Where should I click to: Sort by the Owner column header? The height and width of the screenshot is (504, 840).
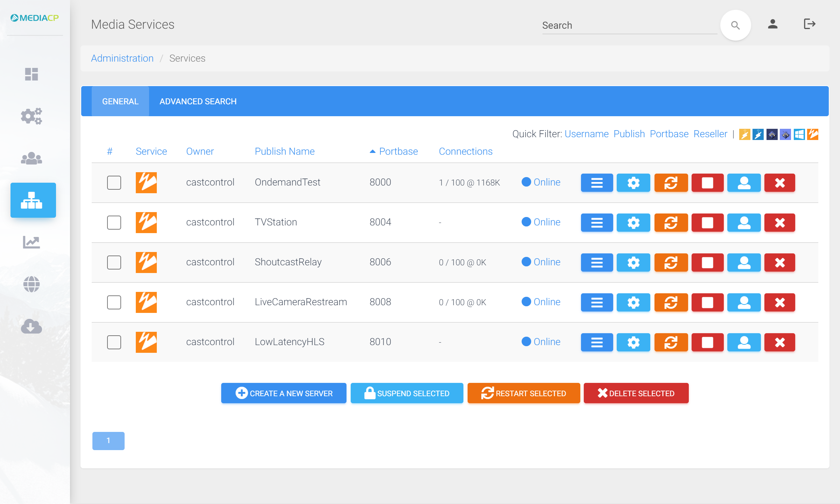tap(200, 152)
